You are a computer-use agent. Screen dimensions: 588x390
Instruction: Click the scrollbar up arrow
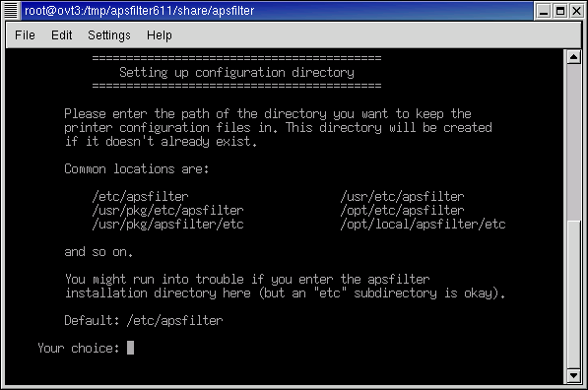coord(574,57)
